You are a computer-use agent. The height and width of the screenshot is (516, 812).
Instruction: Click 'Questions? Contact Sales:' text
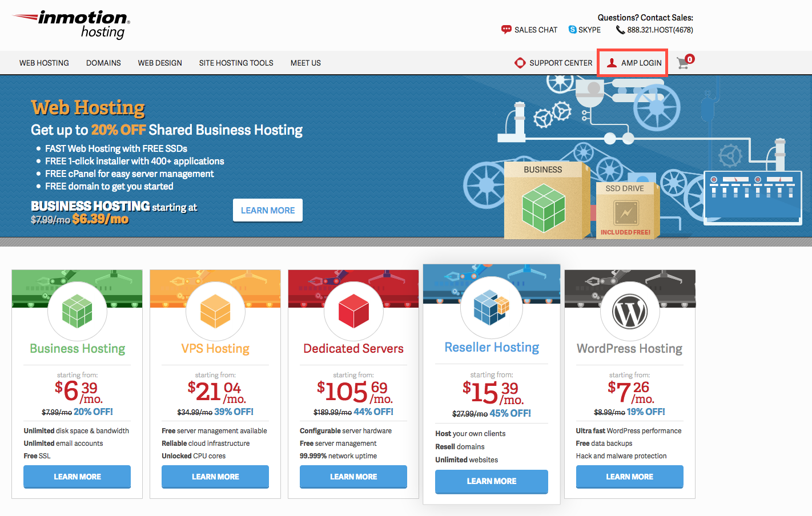(x=645, y=18)
